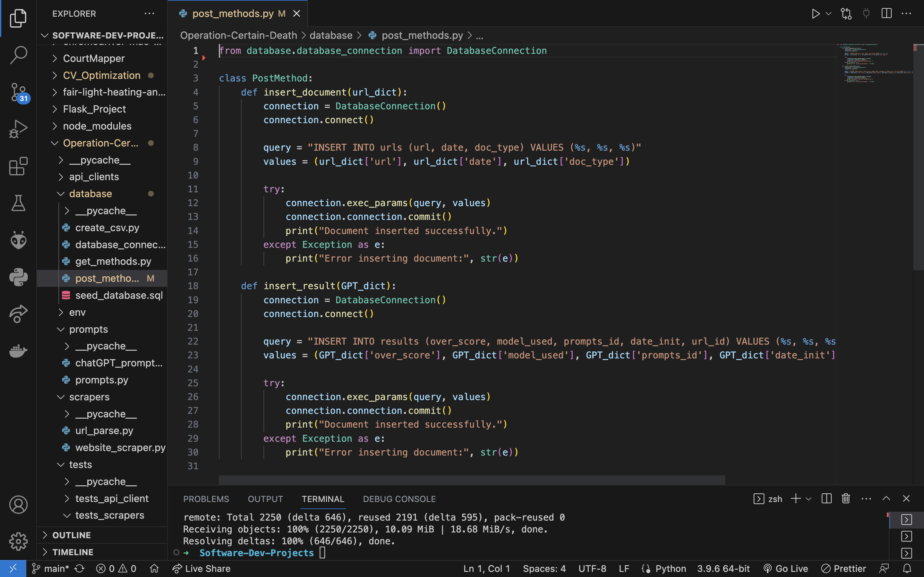Switch to the PROBLEMS tab
Screen dimensions: 924x577
(206, 499)
